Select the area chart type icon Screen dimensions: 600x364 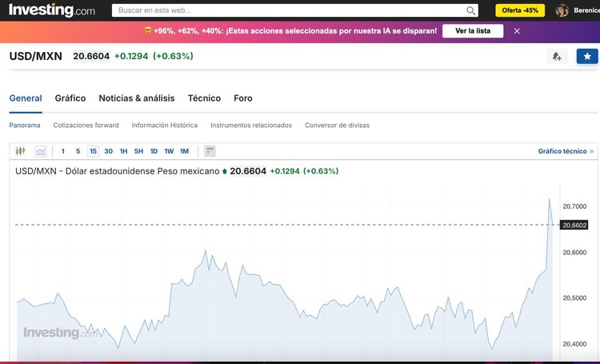[x=41, y=151]
